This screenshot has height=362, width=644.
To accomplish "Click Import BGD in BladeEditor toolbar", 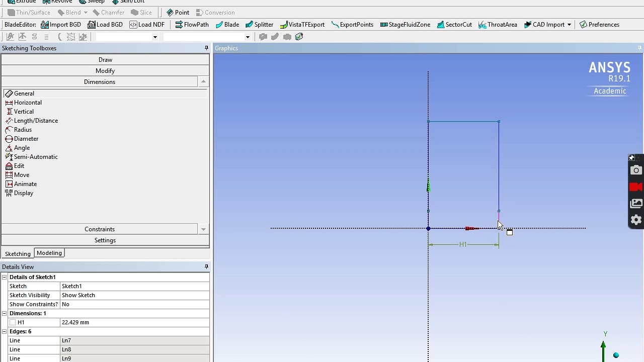I will [x=61, y=25].
